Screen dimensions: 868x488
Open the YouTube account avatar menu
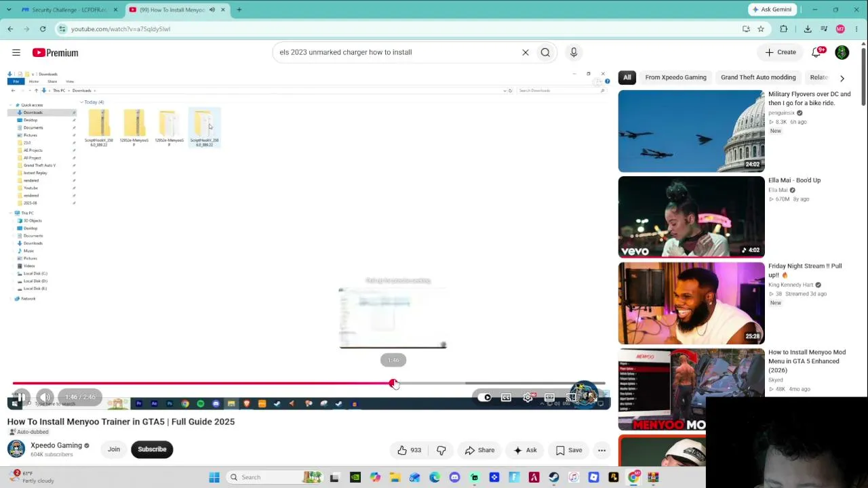click(x=842, y=52)
